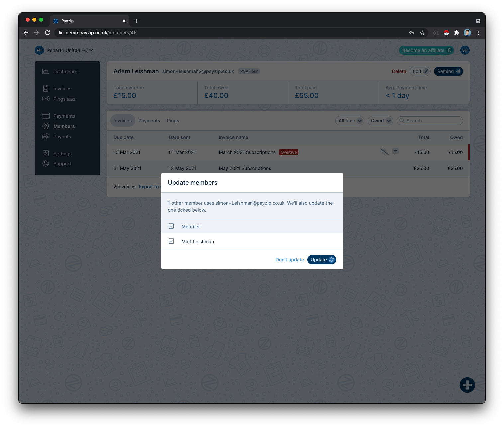504x428 pixels.
Task: Click the Overdue badge
Action: pyautogui.click(x=289, y=152)
